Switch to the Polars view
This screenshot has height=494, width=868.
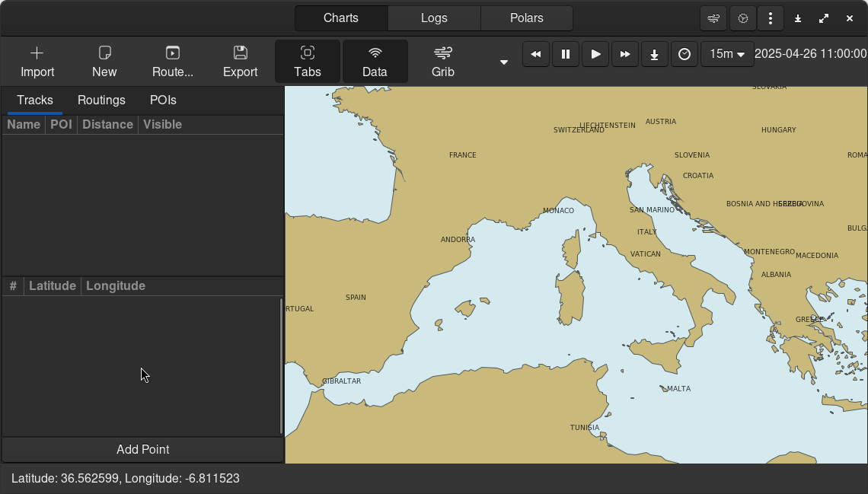point(527,18)
